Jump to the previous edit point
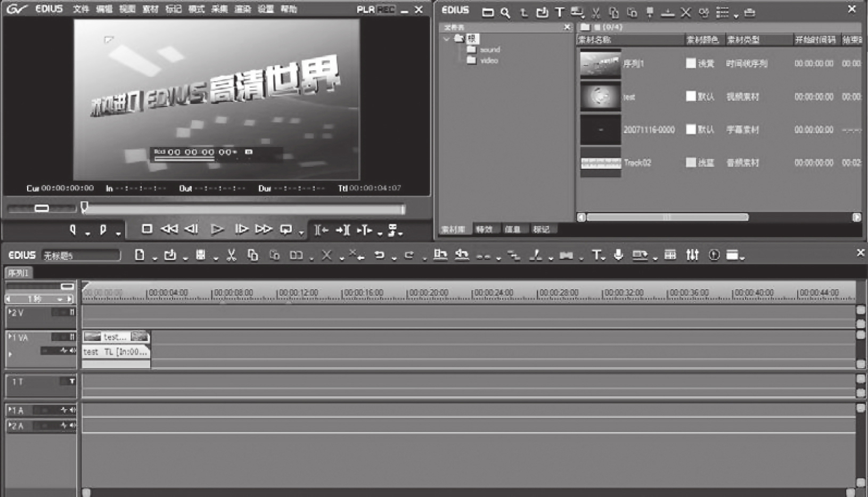 (321, 230)
